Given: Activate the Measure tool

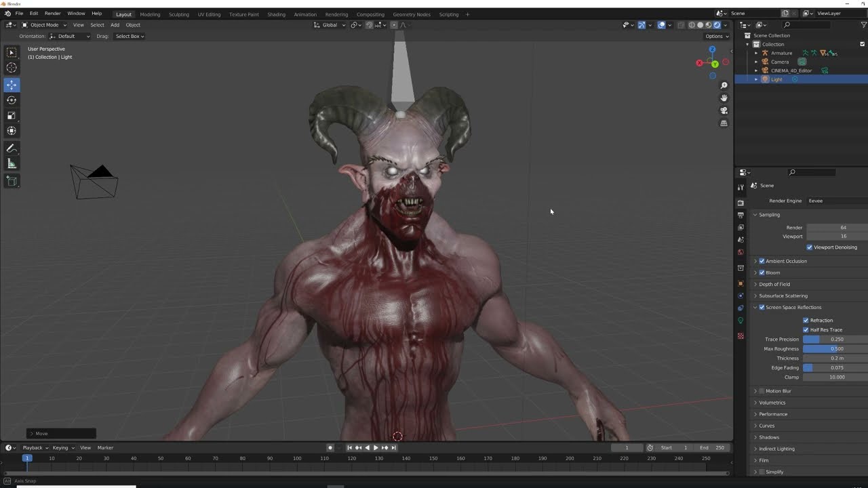Looking at the screenshot, I should 12,163.
